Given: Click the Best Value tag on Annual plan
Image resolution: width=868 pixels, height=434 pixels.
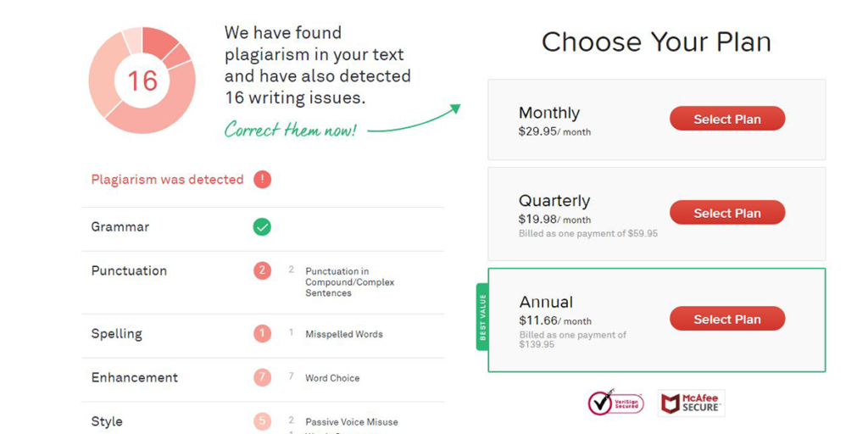Looking at the screenshot, I should pyautogui.click(x=482, y=320).
